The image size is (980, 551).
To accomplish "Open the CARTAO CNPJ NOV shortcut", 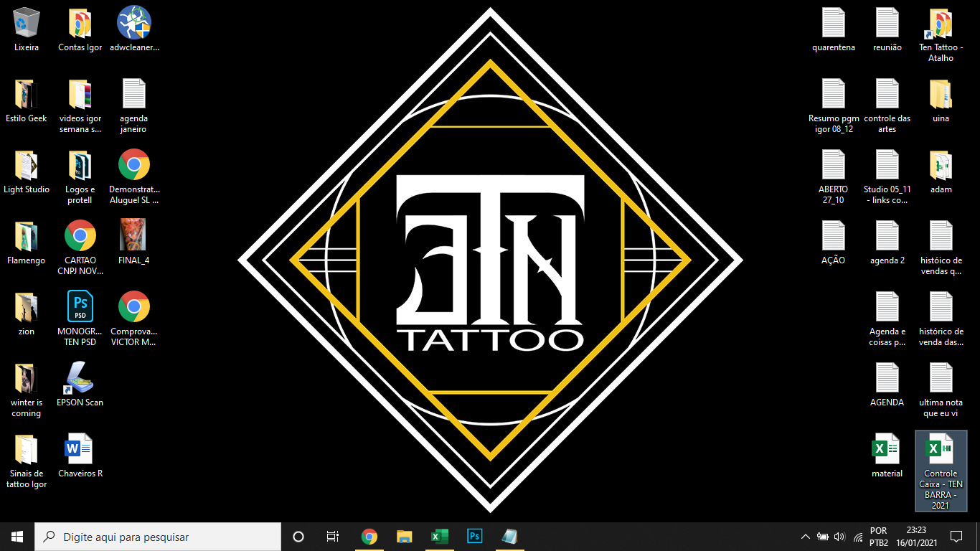I will coord(80,235).
